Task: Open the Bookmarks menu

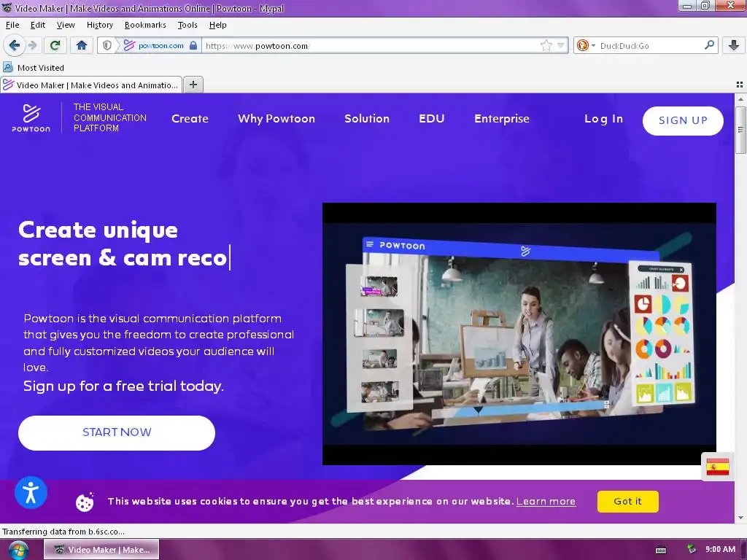Action: [x=145, y=25]
